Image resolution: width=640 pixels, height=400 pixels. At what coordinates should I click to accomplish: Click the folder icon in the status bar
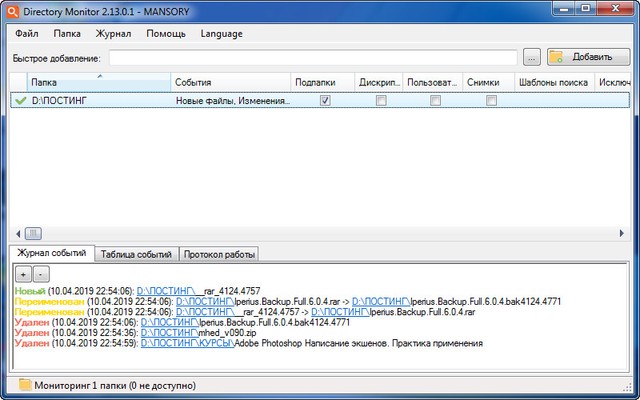(24, 384)
